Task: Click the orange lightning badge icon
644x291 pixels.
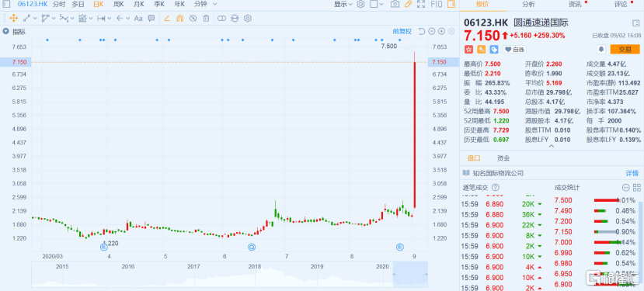Action: pyautogui.click(x=482, y=49)
